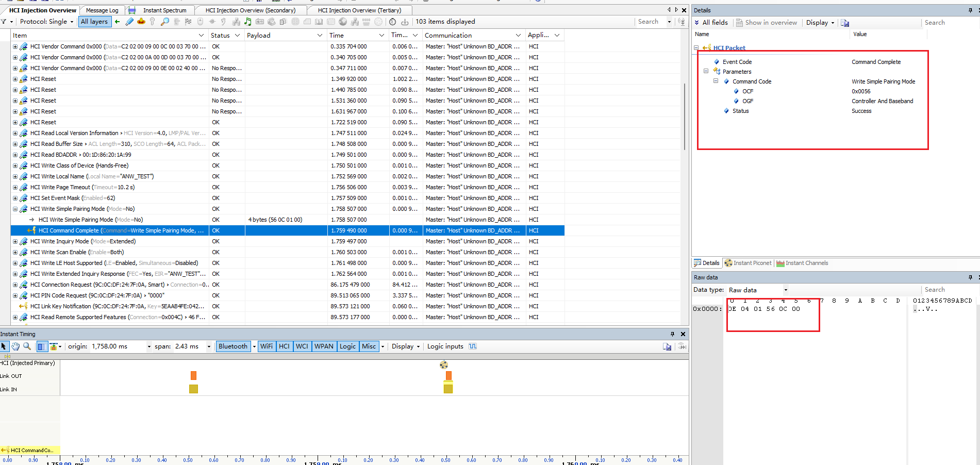This screenshot has width=980, height=465.
Task: Click the open book toolbar icon
Action: (319, 22)
